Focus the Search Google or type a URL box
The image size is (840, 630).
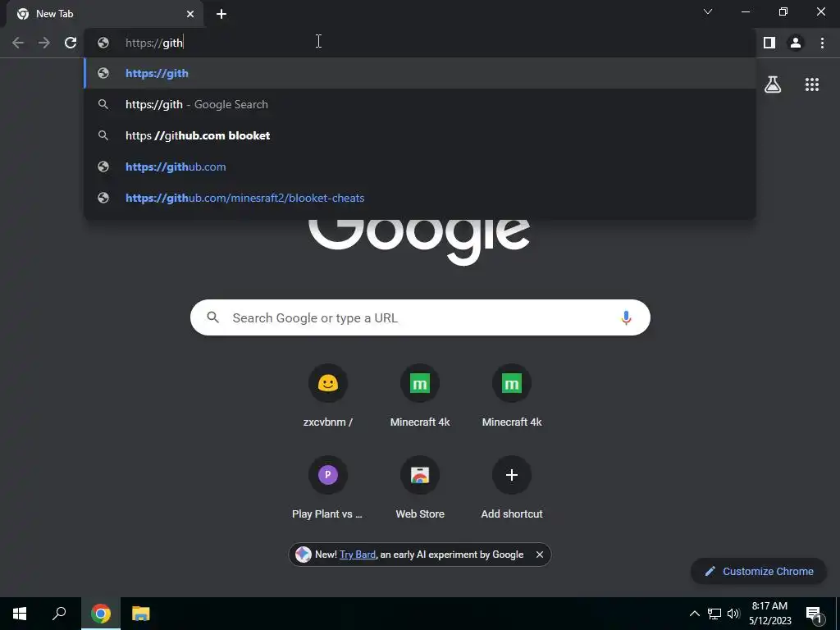[420, 317]
